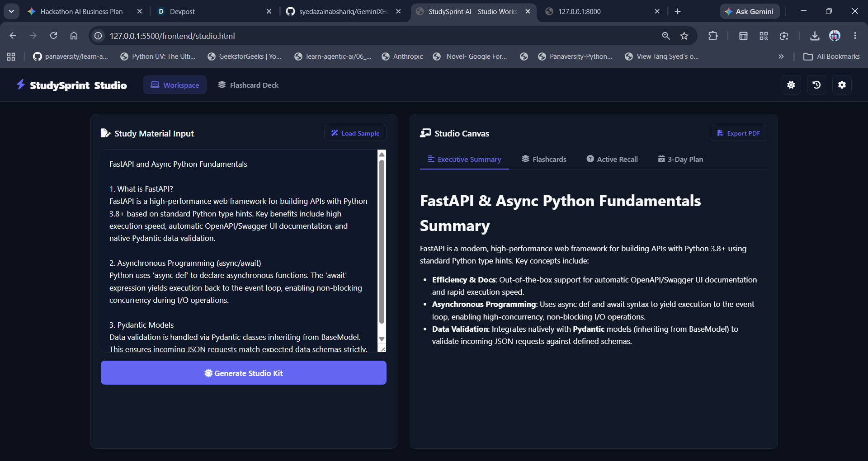
Task: Open the browser Downloads icon
Action: tap(815, 36)
